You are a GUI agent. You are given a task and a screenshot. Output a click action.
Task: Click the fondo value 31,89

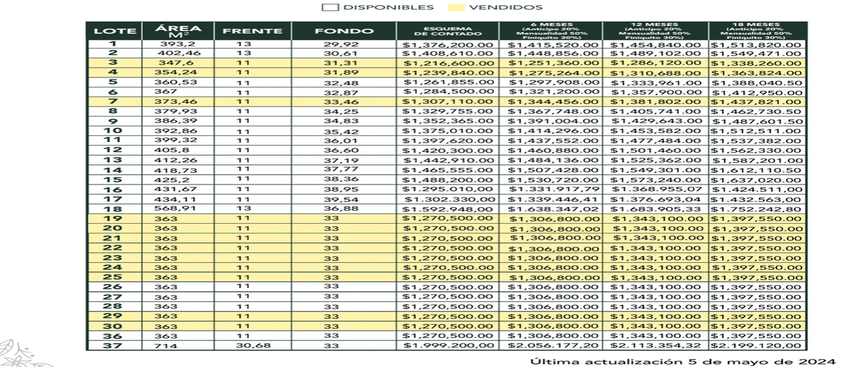coord(341,72)
